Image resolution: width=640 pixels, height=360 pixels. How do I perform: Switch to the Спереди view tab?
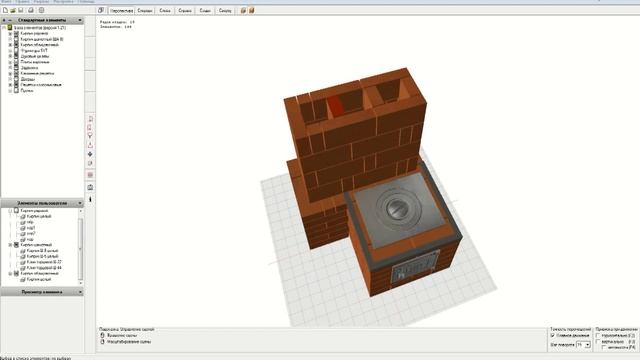145,11
